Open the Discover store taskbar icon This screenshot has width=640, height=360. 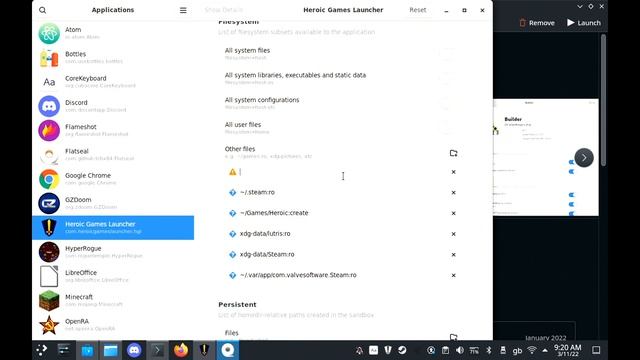point(87,350)
